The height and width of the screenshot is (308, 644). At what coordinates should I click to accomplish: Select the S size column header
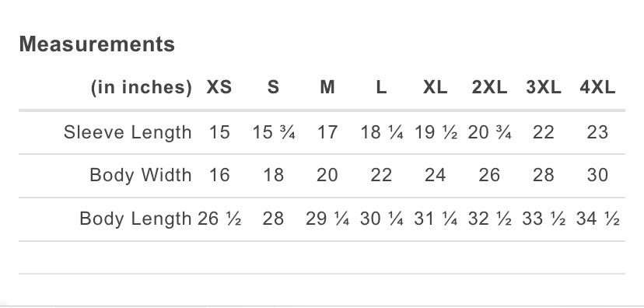pos(273,87)
